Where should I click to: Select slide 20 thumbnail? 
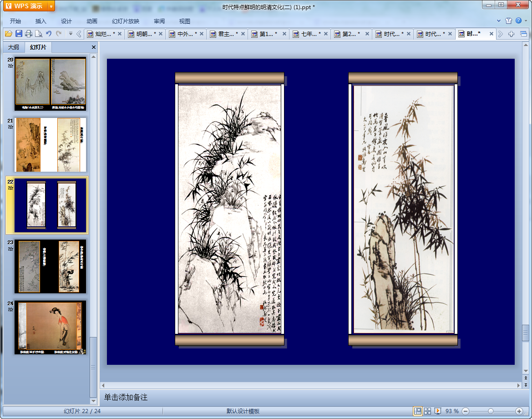pyautogui.click(x=50, y=84)
